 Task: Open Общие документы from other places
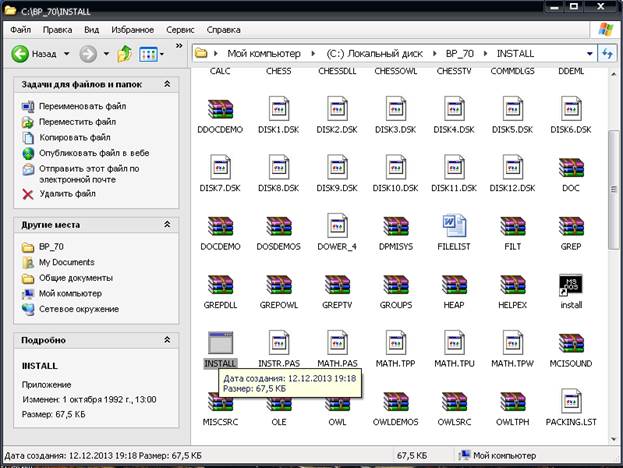click(76, 278)
